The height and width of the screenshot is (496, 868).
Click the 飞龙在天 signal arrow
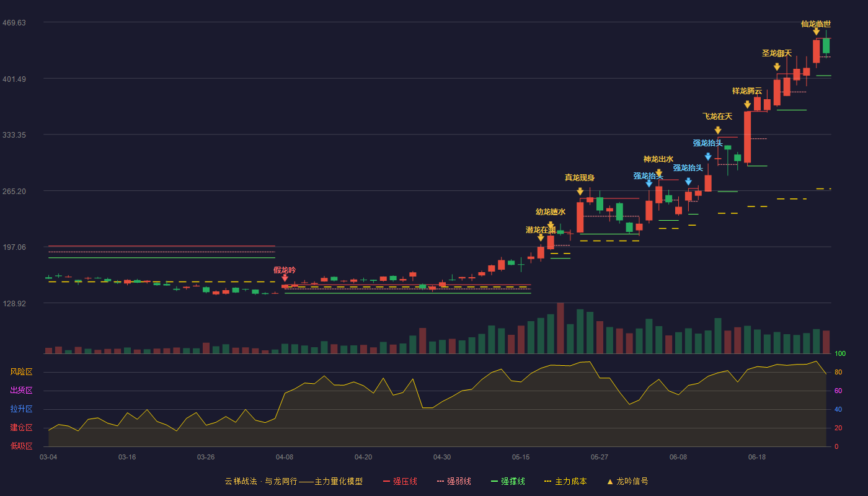click(x=717, y=130)
